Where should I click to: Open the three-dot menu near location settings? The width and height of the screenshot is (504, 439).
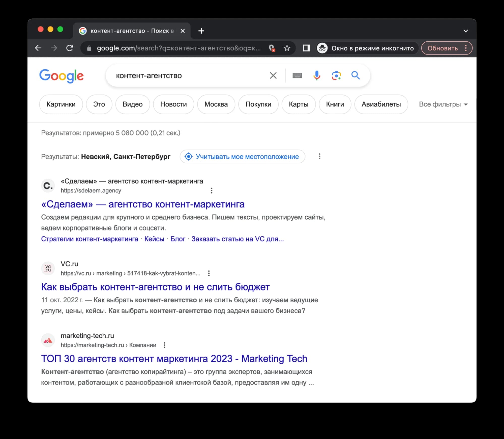tap(319, 156)
